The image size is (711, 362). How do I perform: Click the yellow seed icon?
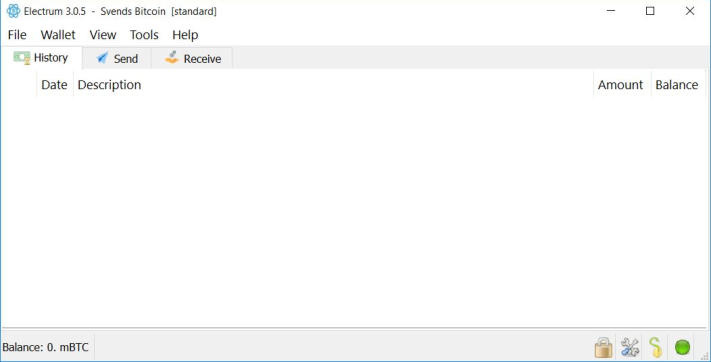click(x=656, y=347)
